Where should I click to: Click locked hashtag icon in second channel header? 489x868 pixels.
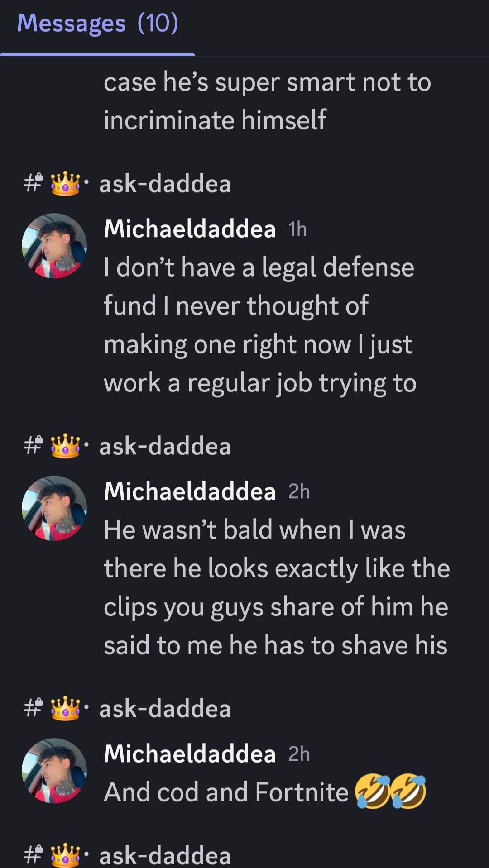(x=33, y=446)
